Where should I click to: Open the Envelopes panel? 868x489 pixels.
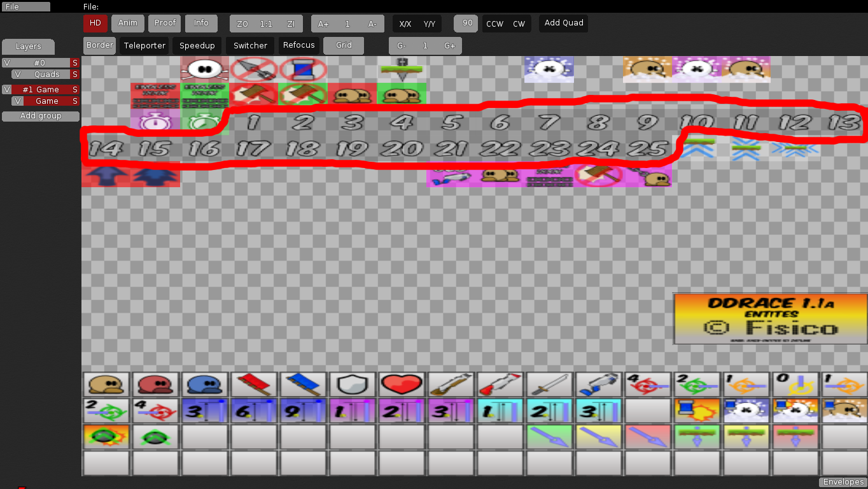tap(843, 482)
